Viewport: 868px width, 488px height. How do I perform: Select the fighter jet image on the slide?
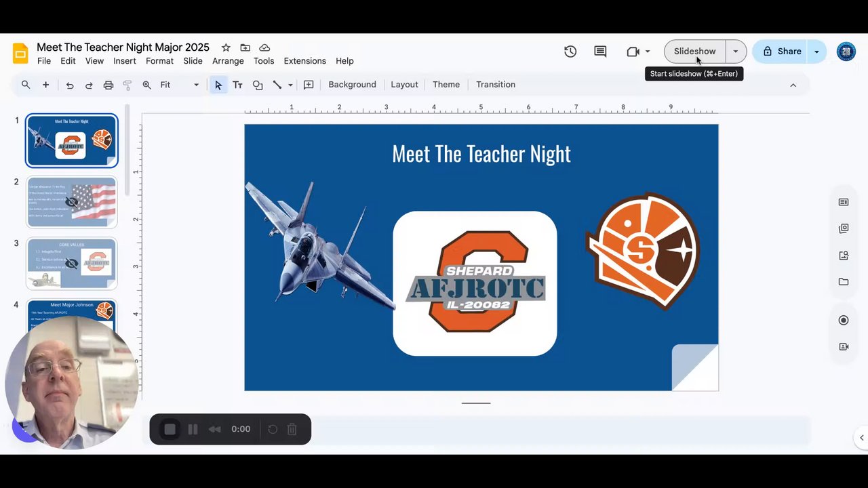pos(320,245)
